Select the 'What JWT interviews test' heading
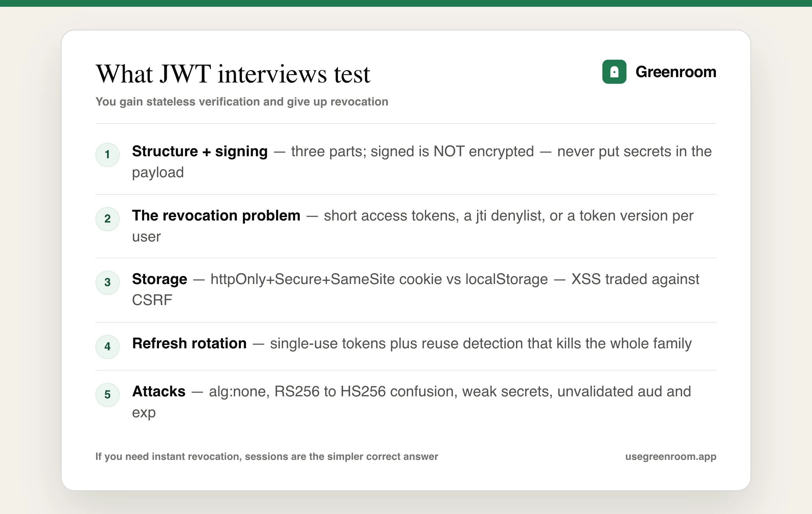Image resolution: width=812 pixels, height=514 pixels. [233, 74]
